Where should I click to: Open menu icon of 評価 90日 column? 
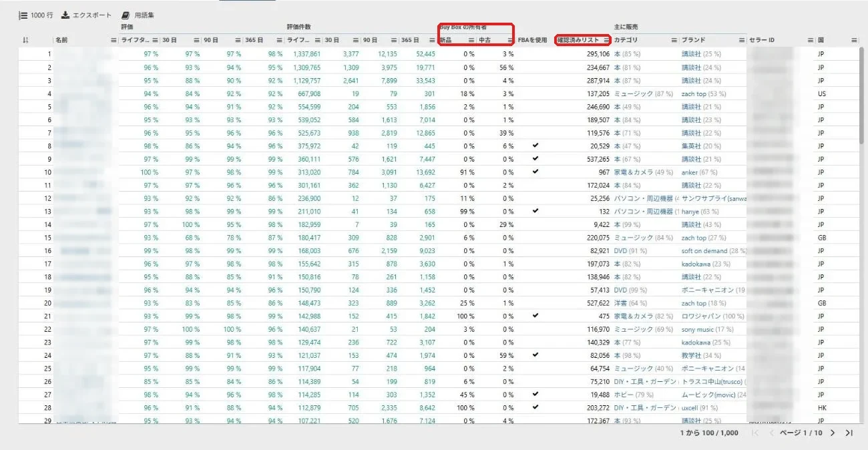pos(238,40)
